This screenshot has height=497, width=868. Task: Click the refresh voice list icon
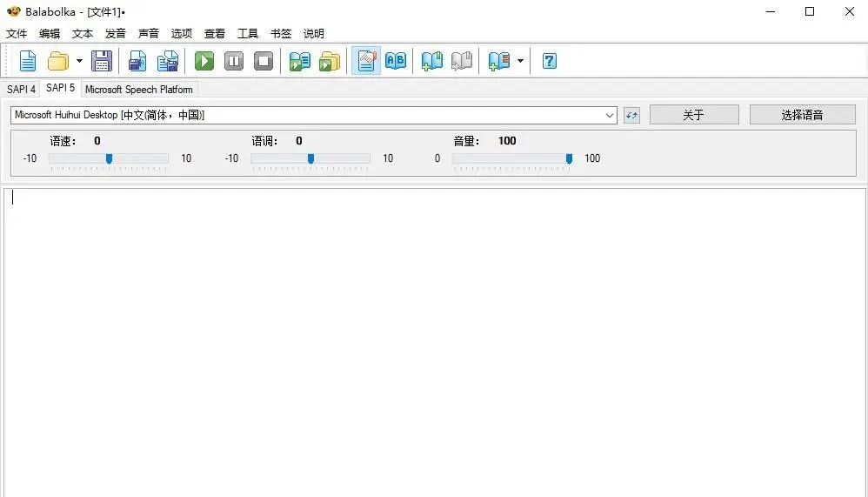631,115
